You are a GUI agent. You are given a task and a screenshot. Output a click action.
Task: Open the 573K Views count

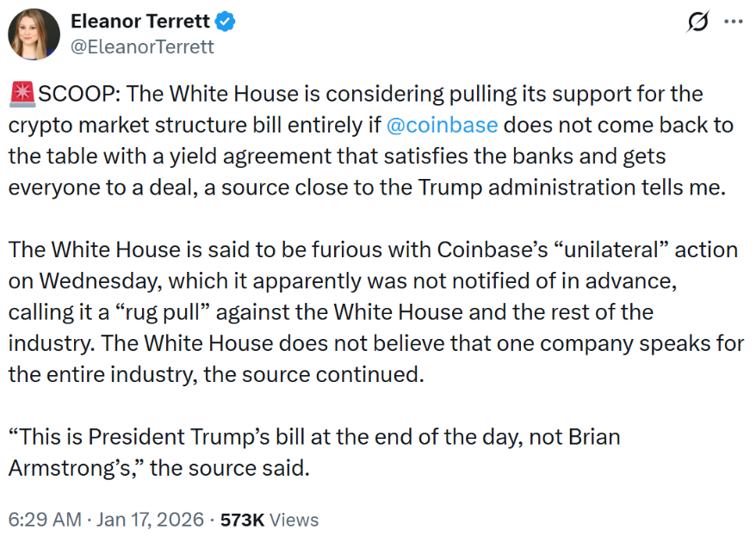[x=270, y=520]
